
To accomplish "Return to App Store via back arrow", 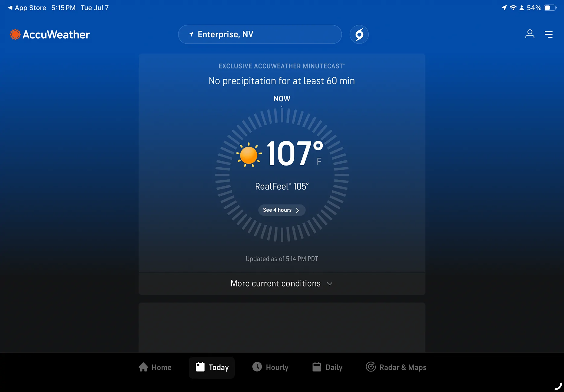I will 27,8.
